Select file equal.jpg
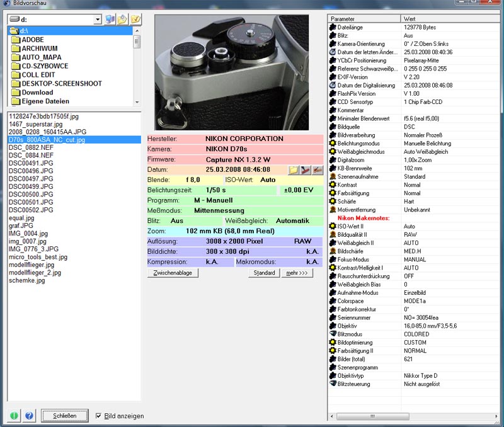The height and width of the screenshot is (427, 504). pos(21,218)
